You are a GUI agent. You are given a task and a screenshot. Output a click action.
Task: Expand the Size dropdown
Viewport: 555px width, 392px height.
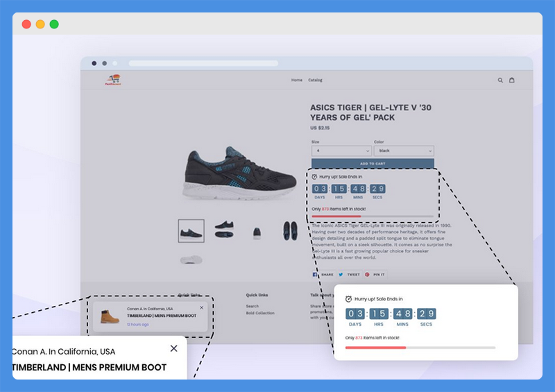[x=341, y=151]
